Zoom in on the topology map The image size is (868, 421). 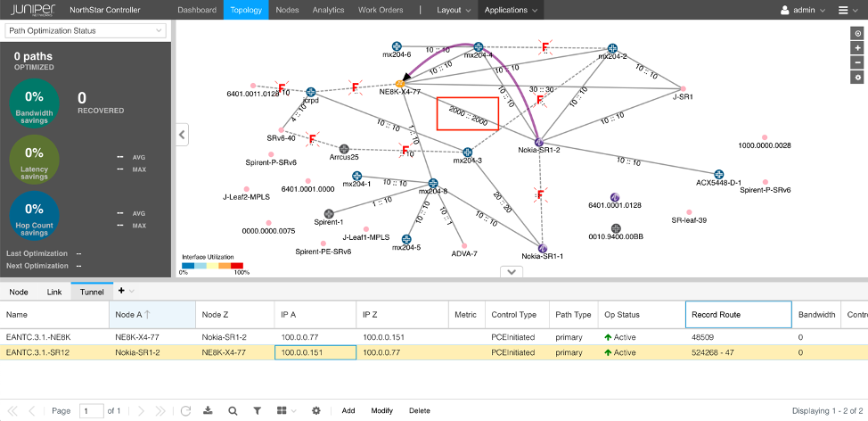[x=857, y=47]
